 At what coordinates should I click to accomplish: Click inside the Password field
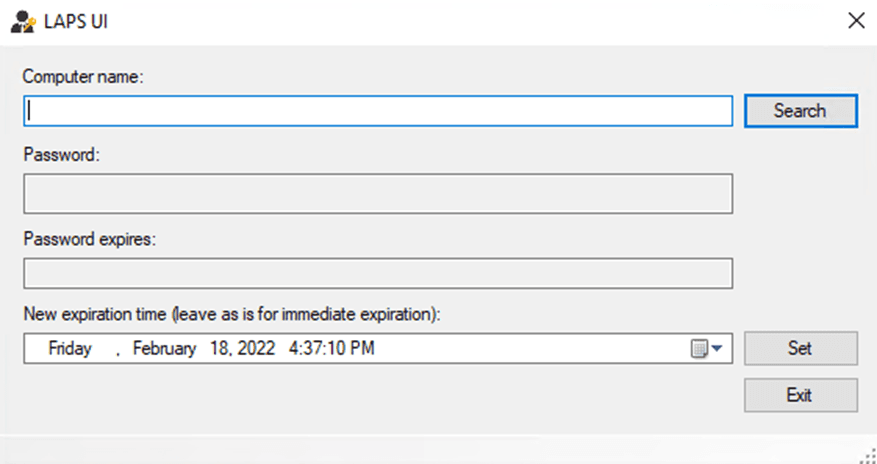tap(378, 193)
